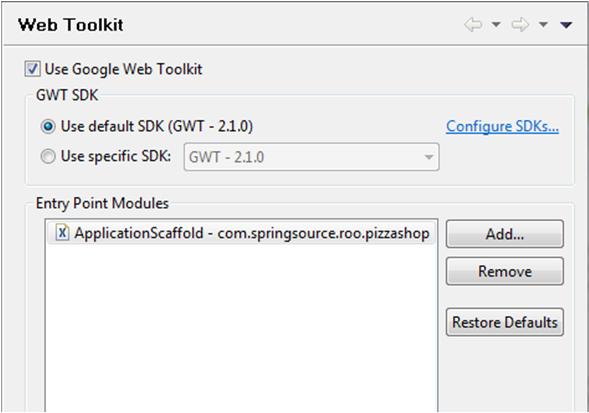589x413 pixels.
Task: Click the XML module icon beside ApplicationScaffold
Action: click(62, 233)
